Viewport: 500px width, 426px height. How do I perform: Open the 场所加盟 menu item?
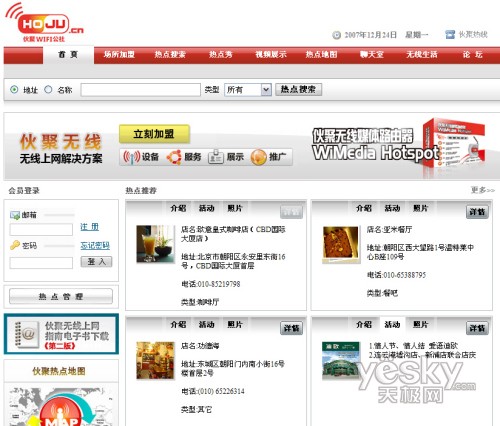pyautogui.click(x=119, y=54)
